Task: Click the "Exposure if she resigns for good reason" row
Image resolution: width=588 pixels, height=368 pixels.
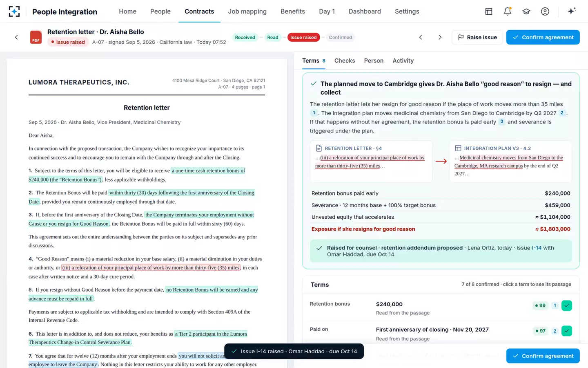Action: (x=441, y=229)
